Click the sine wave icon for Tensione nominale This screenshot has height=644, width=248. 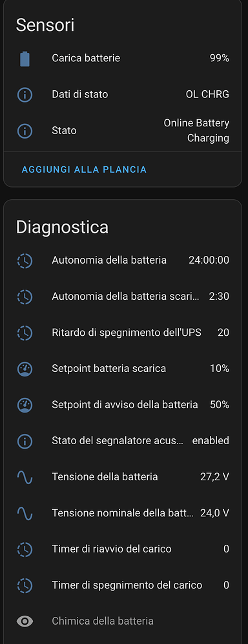(25, 513)
